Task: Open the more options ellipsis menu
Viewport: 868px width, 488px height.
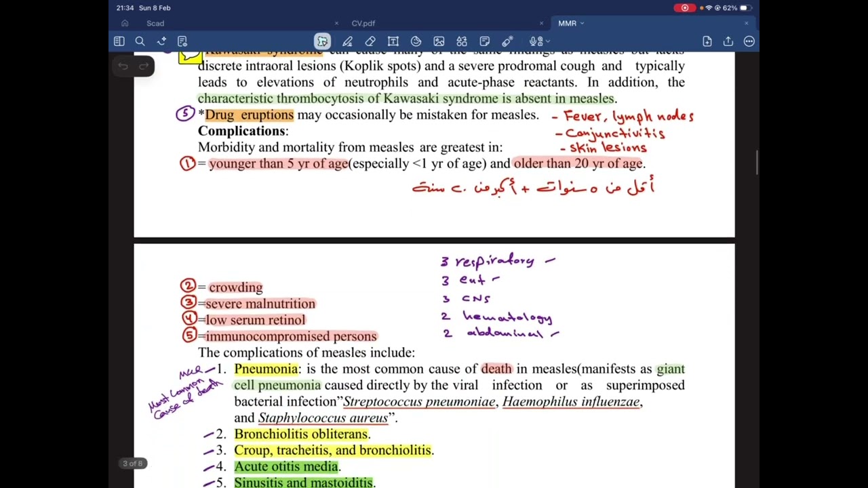Action: coord(749,41)
